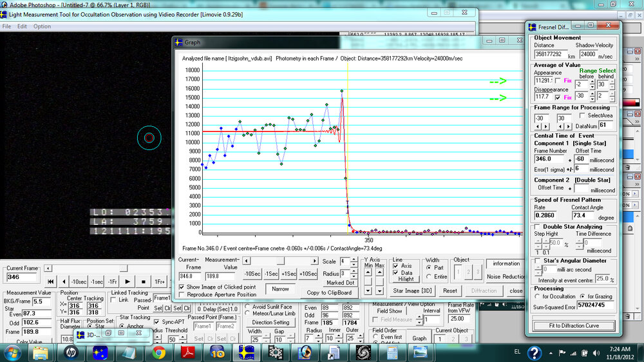Step back using the left arrow button
Screen dimensions: 644x362
pyautogui.click(x=63, y=281)
